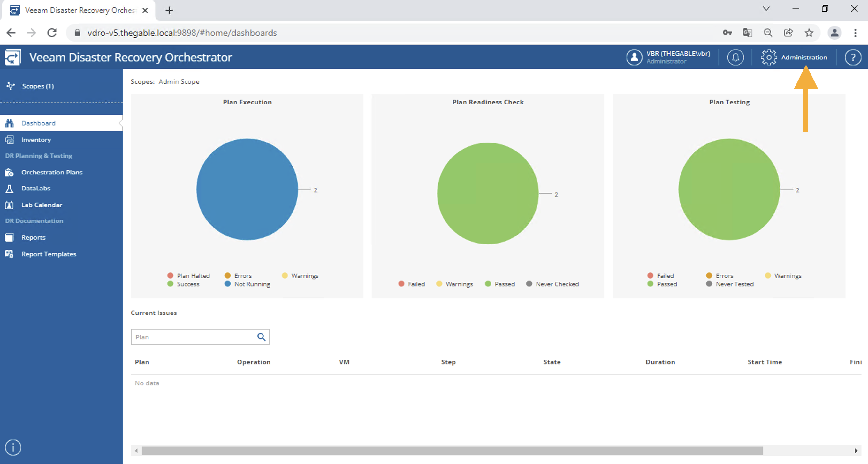
Task: Open Lab Calendar page
Action: (42, 205)
